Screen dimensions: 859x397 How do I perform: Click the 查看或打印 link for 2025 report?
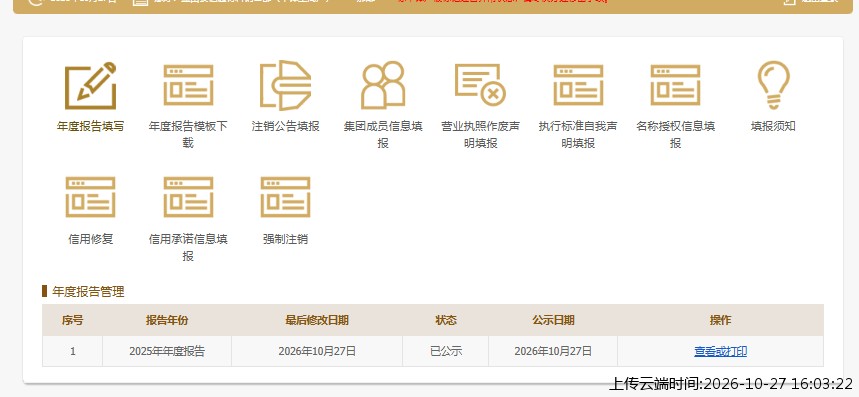[720, 352]
